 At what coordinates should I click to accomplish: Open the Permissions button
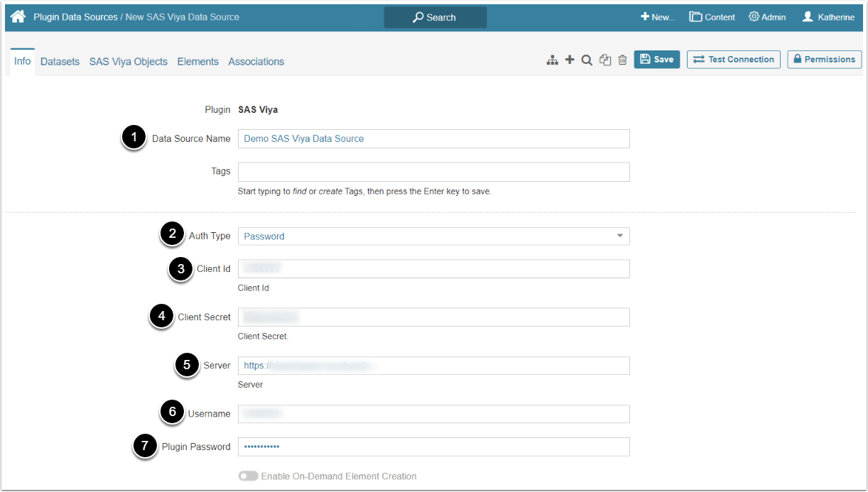[824, 60]
